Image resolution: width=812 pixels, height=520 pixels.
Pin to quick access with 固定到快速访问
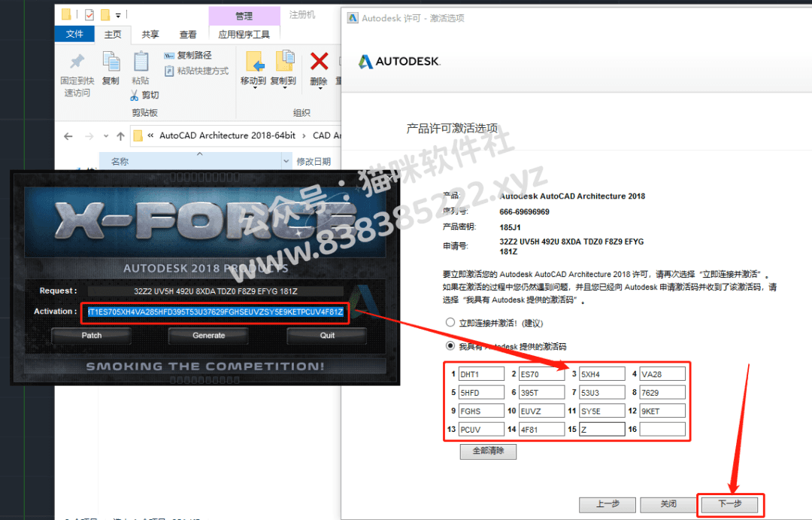77,75
